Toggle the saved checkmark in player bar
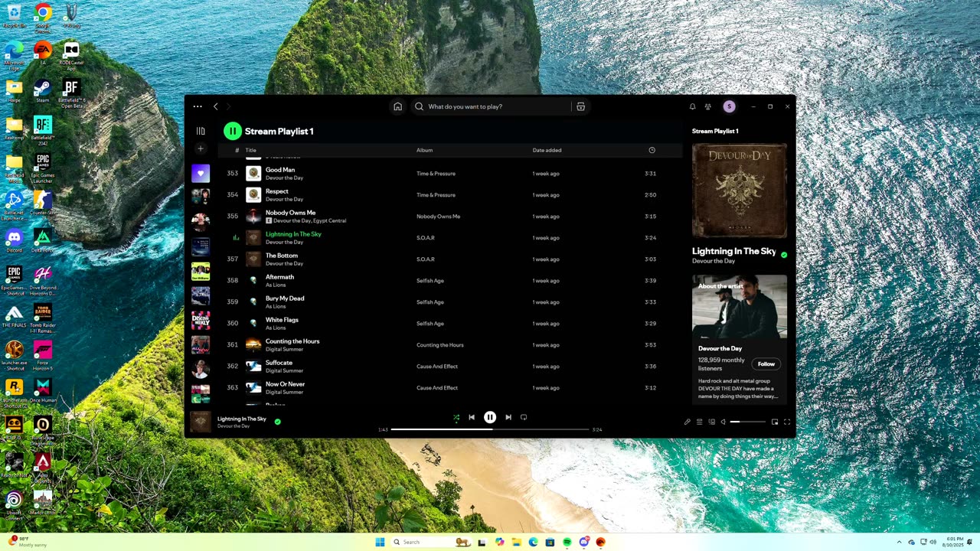This screenshot has height=551, width=980. pyautogui.click(x=278, y=421)
